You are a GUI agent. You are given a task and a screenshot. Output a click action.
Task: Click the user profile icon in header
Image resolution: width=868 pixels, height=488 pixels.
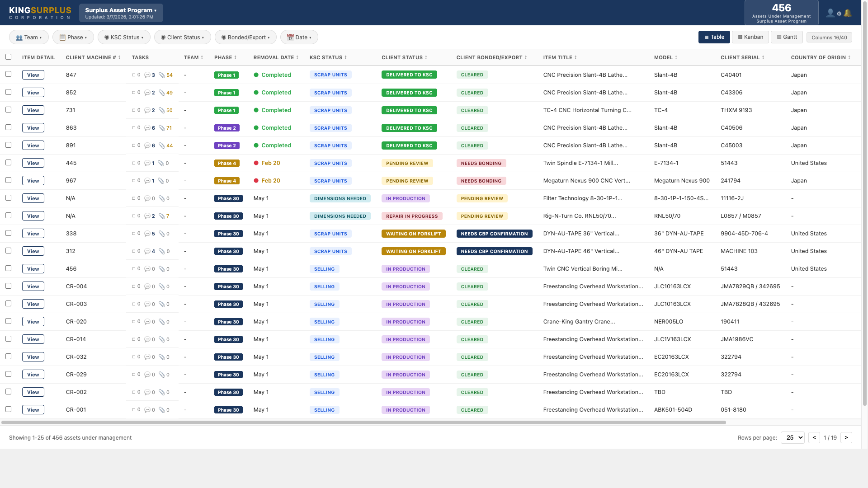coord(830,13)
